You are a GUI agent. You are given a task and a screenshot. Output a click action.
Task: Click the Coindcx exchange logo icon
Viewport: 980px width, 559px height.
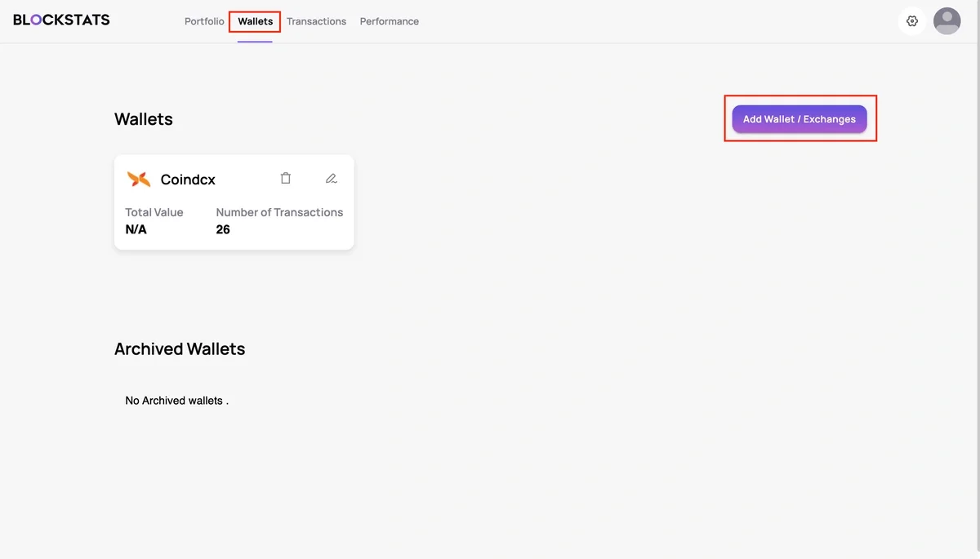(138, 179)
